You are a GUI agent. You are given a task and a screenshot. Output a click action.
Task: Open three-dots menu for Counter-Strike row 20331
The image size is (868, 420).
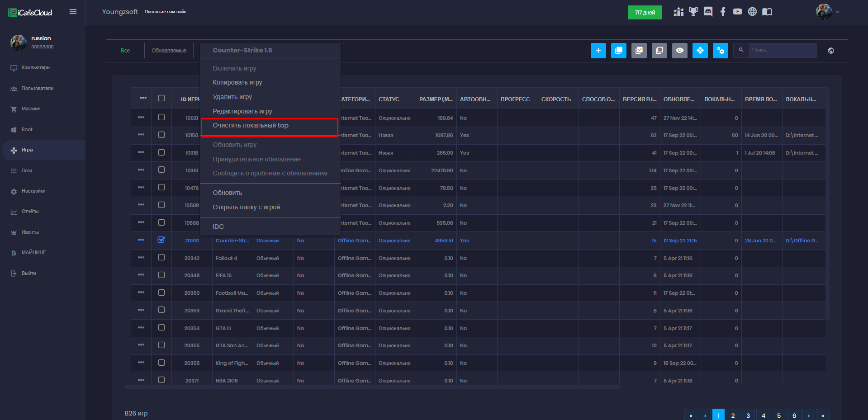tap(141, 240)
